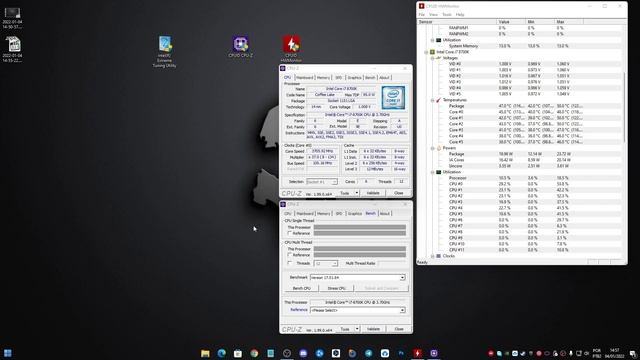This screenshot has height=360, width=640.
Task: Tick the Threads checkbox in Bench tab
Action: point(290,263)
